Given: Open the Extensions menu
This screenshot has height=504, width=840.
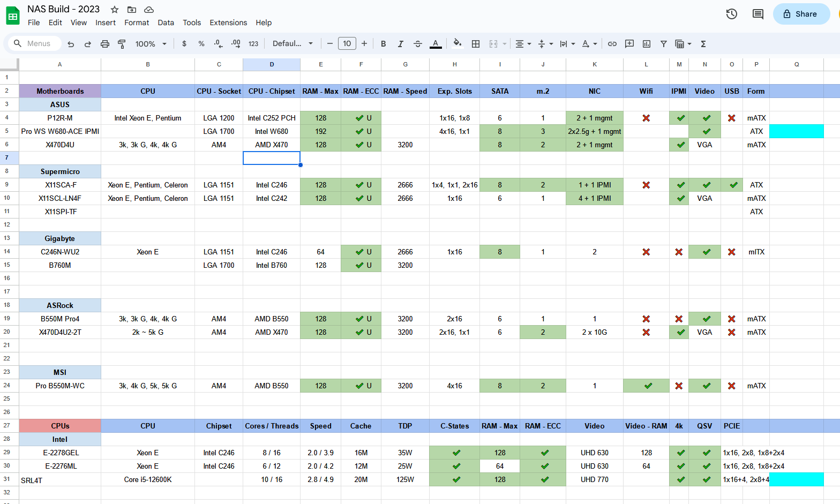Looking at the screenshot, I should pos(228,22).
